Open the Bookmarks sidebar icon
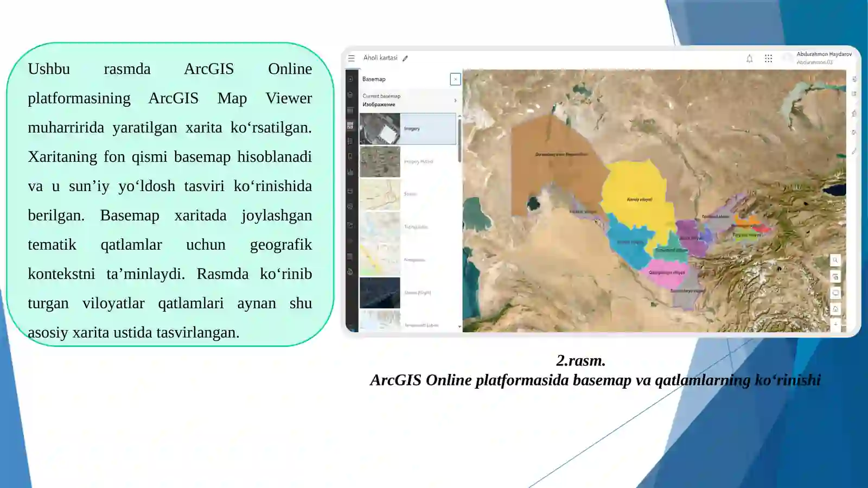Viewport: 868px width, 488px height. coord(350,156)
